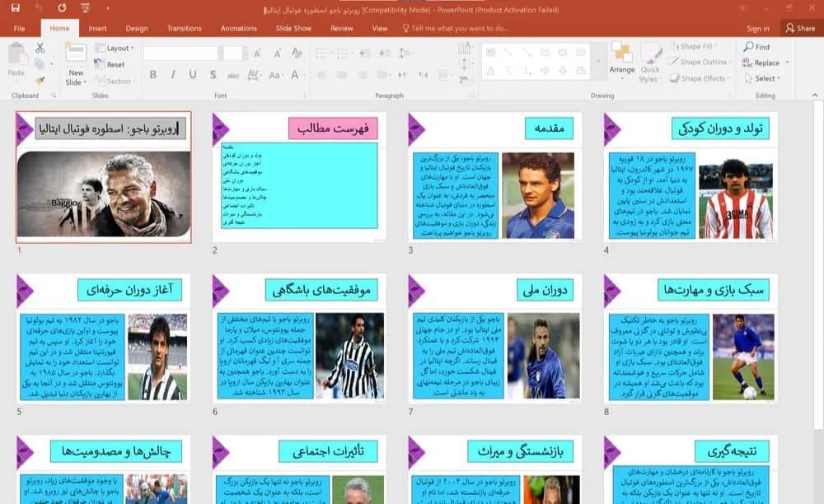
Task: Open the Clipboard pane launcher
Action: pyautogui.click(x=54, y=96)
